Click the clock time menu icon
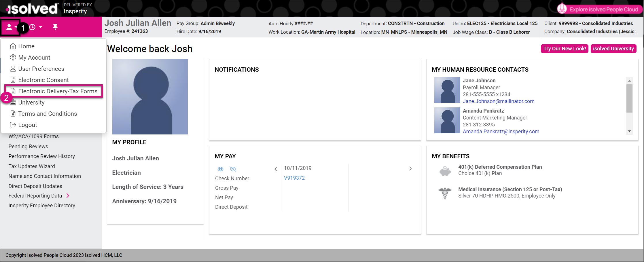 point(33,27)
